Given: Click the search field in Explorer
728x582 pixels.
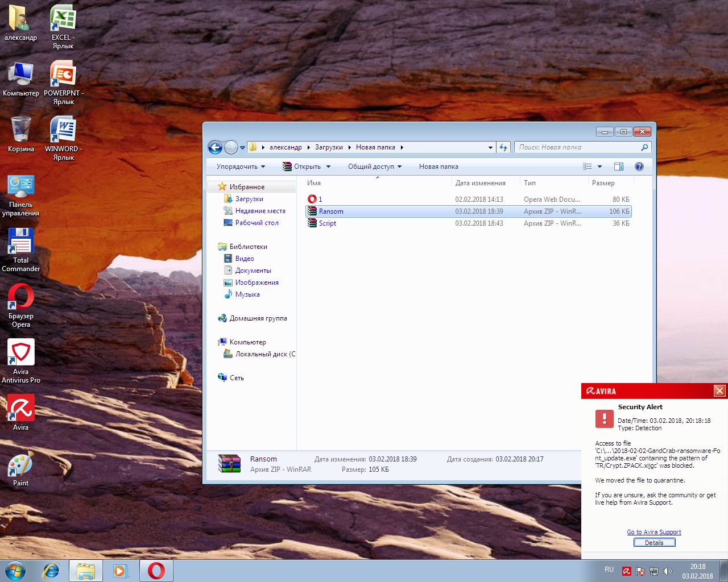Looking at the screenshot, I should (577, 147).
